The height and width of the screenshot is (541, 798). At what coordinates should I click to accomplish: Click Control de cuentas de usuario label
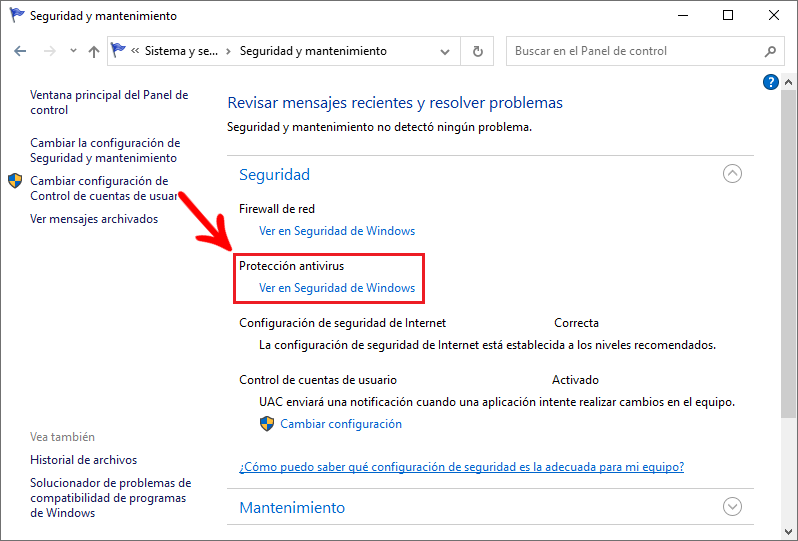point(318,380)
